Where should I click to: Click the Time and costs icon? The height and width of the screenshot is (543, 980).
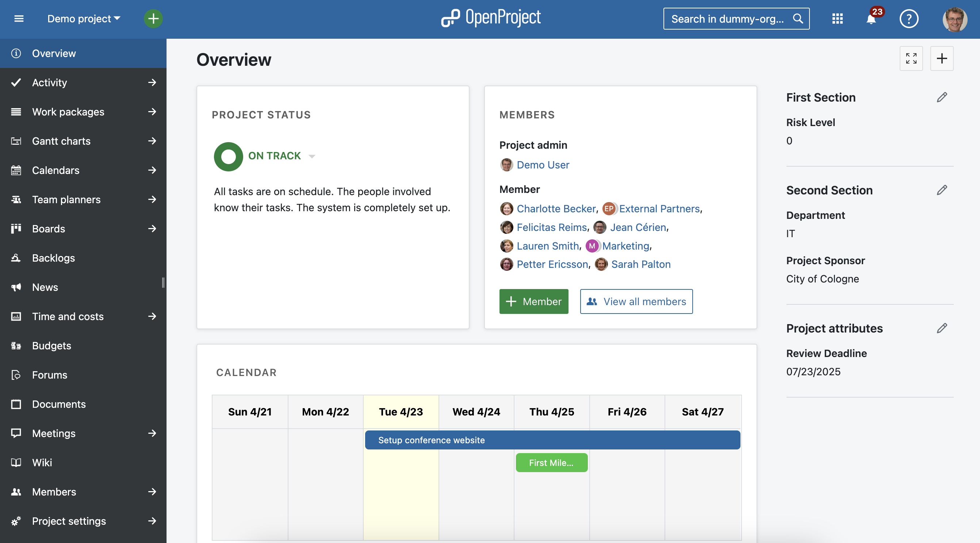point(16,316)
